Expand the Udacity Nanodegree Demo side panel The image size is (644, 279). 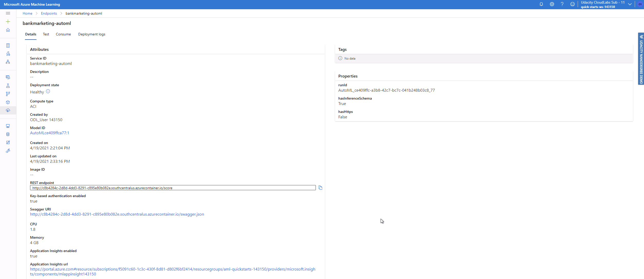(641, 37)
